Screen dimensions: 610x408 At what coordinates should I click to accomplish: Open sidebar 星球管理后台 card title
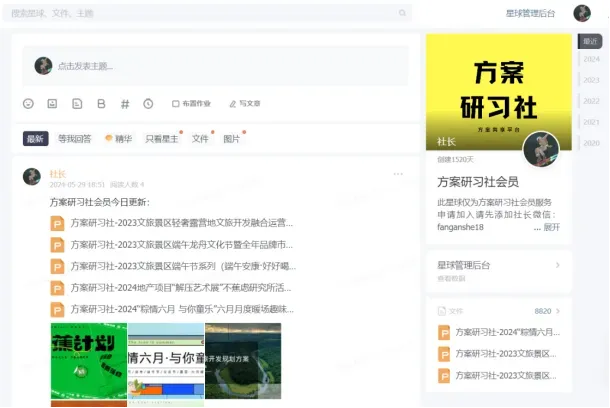point(463,265)
